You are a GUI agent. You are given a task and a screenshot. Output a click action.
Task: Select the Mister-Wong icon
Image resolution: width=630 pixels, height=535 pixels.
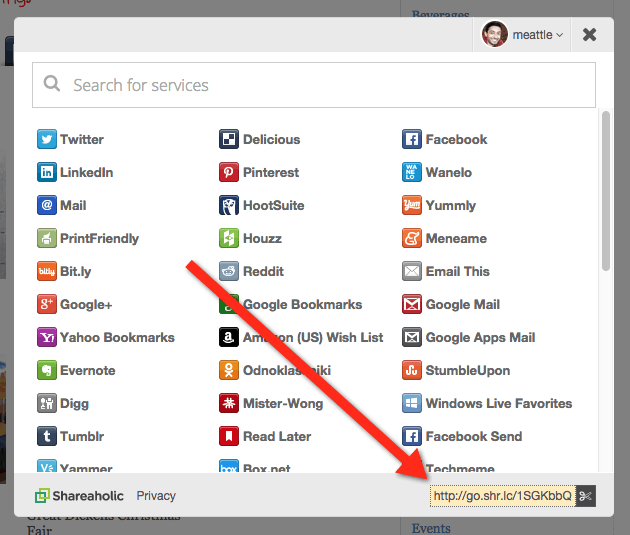229,403
